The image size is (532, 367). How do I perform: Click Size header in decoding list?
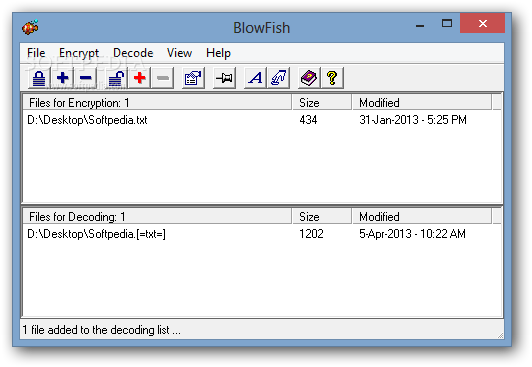coord(322,216)
